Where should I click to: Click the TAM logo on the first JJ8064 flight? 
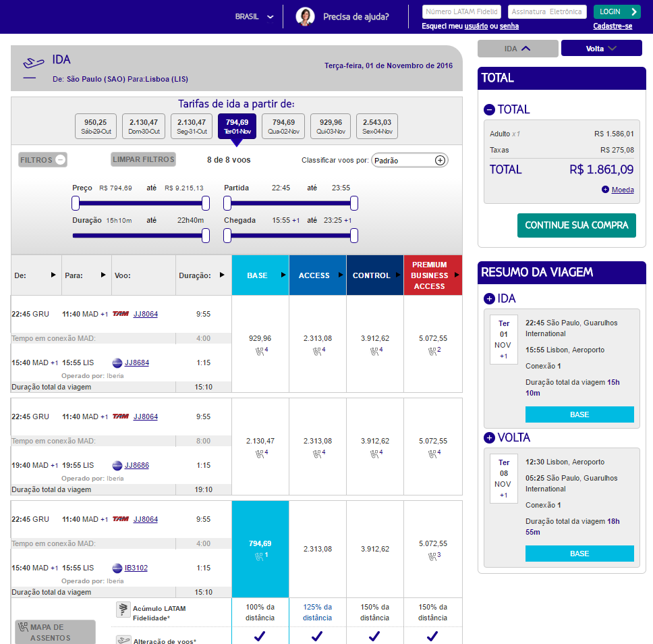coord(121,314)
